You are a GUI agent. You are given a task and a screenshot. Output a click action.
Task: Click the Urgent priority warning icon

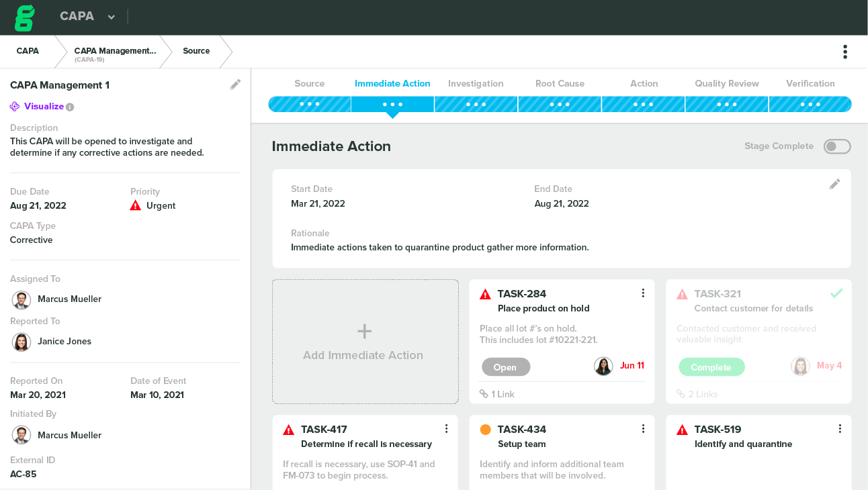136,205
